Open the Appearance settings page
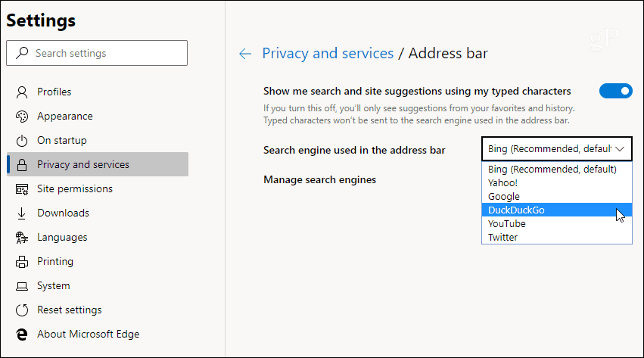The height and width of the screenshot is (358, 644). (98, 117)
